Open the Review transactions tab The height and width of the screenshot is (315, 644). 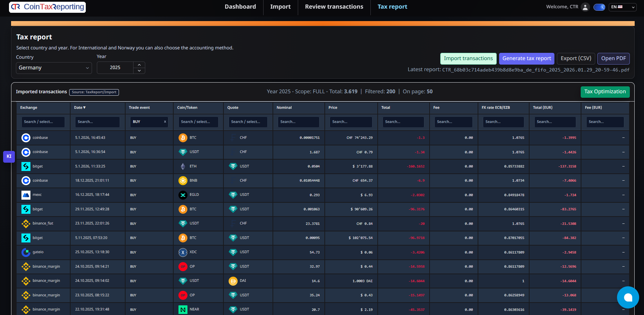click(x=334, y=7)
